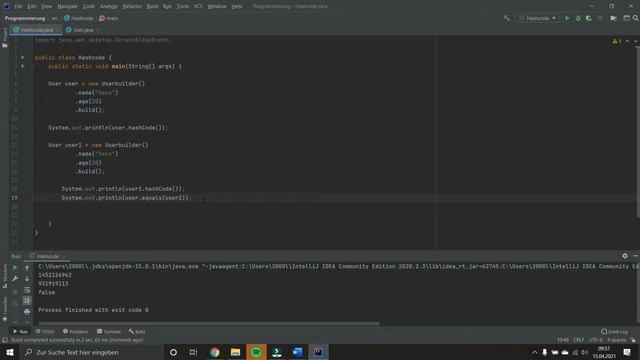Toggle tool window bars icon in status bar corner
Screen dimensions: 640x360
[5, 340]
